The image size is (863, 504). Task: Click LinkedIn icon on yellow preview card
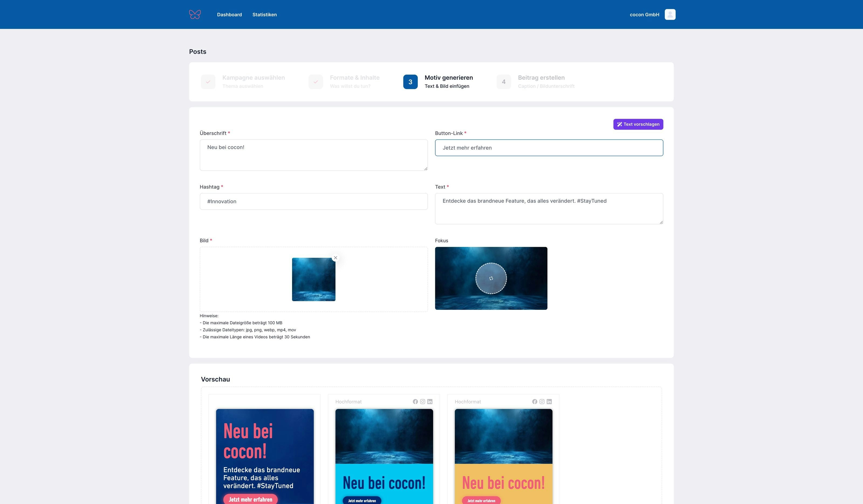pos(549,402)
